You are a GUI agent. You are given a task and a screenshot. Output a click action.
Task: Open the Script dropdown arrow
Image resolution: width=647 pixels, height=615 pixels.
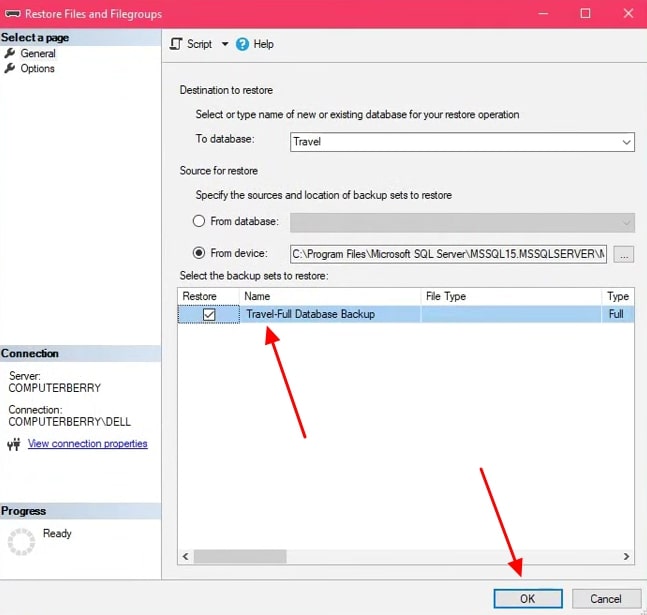click(225, 44)
